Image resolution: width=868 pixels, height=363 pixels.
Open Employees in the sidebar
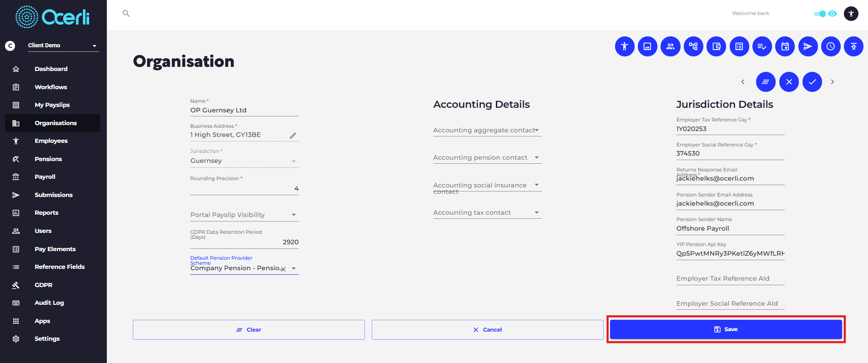[52, 141]
